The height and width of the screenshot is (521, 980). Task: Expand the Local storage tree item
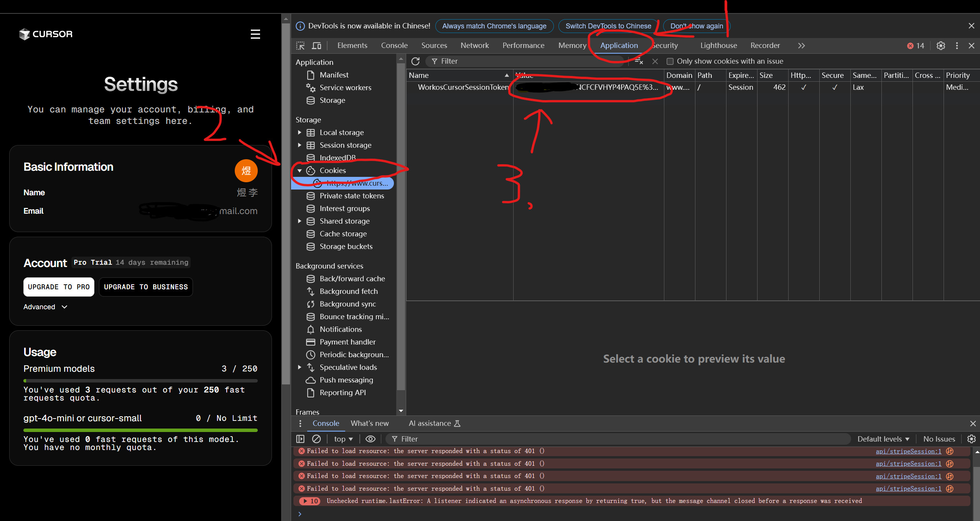[x=300, y=133]
